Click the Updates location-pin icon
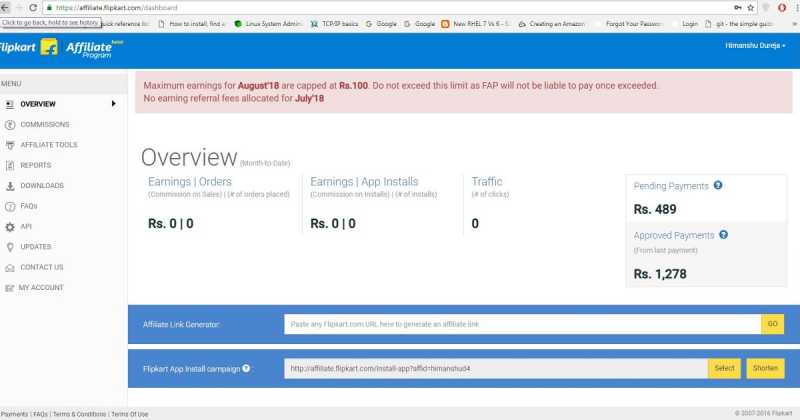This screenshot has width=800, height=420. coord(10,247)
